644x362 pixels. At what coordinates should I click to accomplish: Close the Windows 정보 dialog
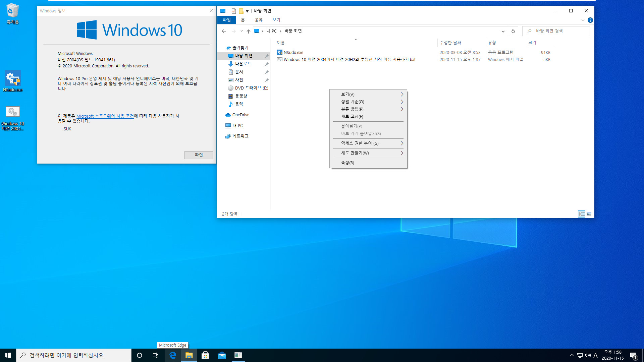pos(211,11)
